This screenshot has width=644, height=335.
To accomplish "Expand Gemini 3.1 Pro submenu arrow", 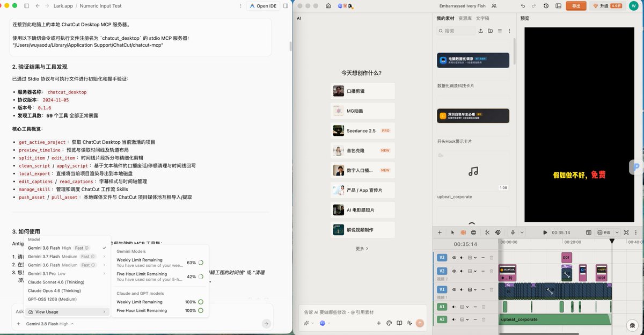I will coord(104,274).
